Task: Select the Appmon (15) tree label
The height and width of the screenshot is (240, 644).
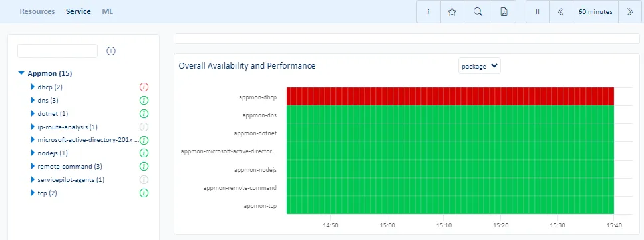Action: pos(50,73)
